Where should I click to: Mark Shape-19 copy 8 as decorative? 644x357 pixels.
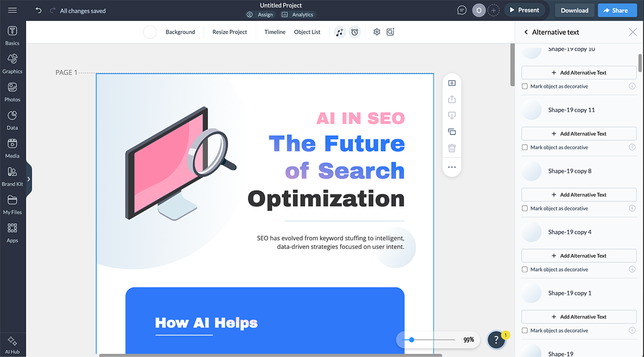pyautogui.click(x=524, y=208)
